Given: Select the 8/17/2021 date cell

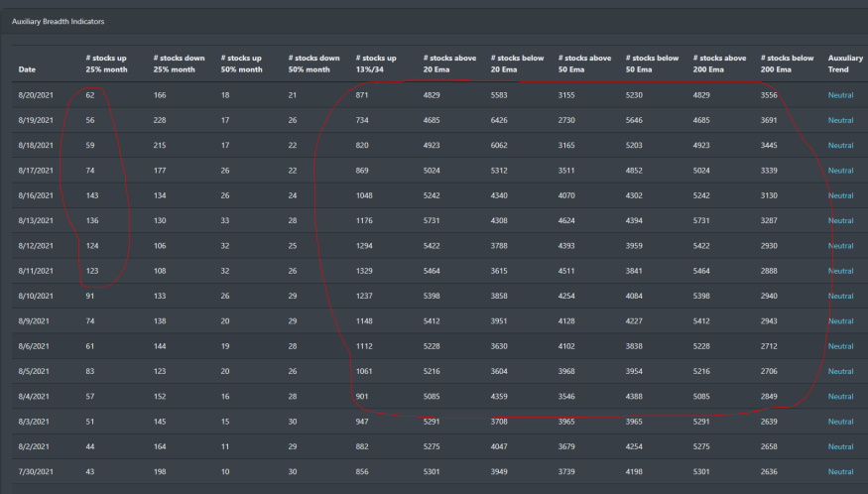Looking at the screenshot, I should tap(36, 171).
